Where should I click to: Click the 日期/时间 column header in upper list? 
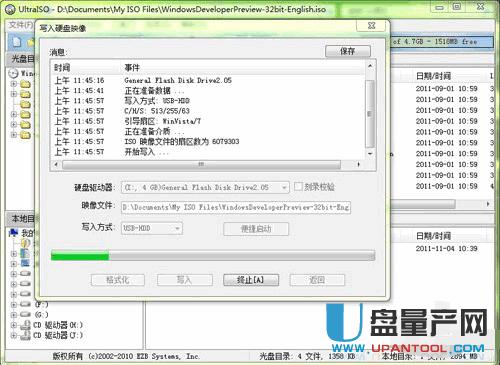tap(434, 76)
